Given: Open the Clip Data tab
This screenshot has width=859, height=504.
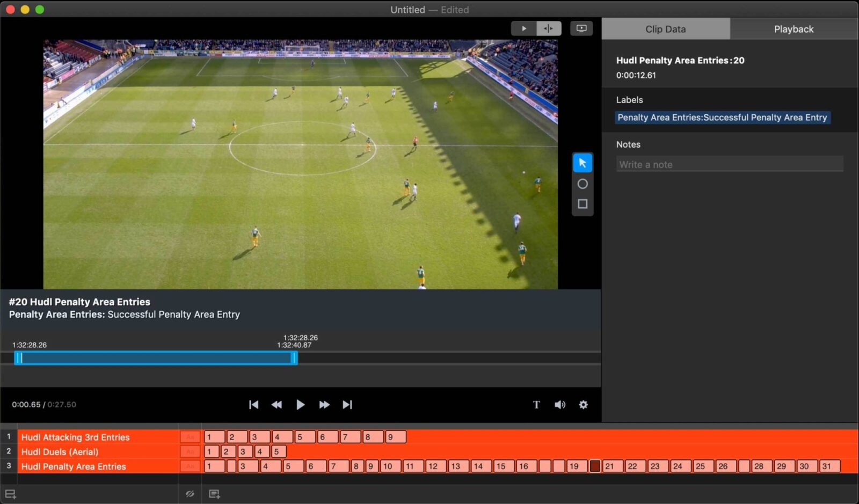Looking at the screenshot, I should [665, 28].
